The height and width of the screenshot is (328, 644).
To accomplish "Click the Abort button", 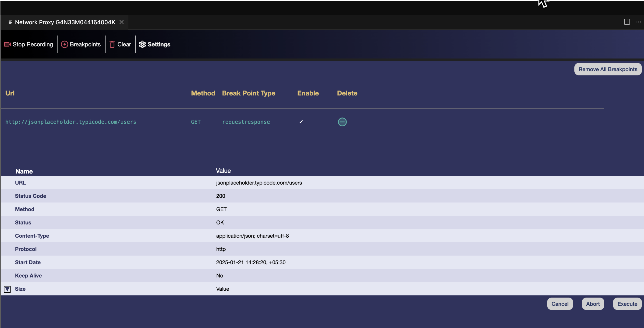I will pos(593,304).
